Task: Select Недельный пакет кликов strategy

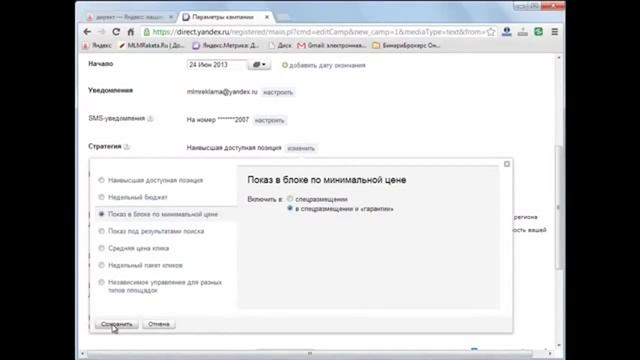Action: [101, 265]
